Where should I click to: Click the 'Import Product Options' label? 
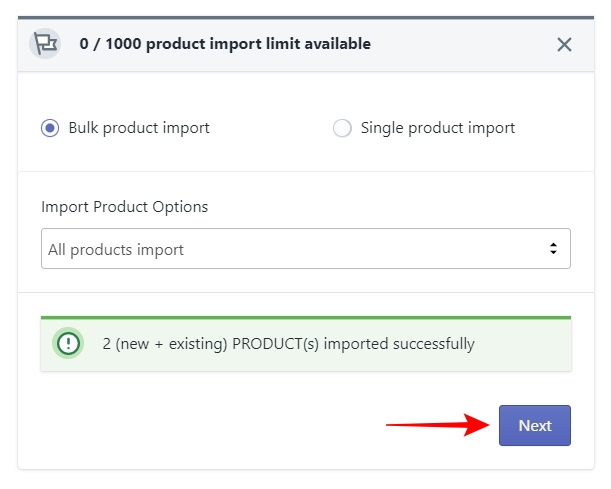click(124, 207)
